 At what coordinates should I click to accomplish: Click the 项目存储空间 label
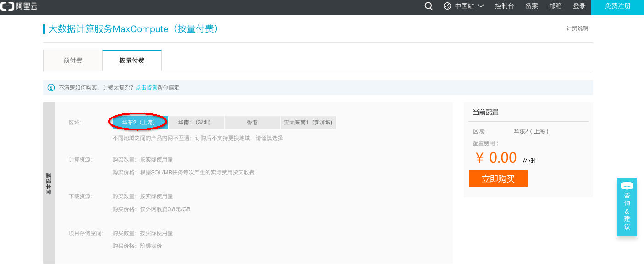point(86,233)
